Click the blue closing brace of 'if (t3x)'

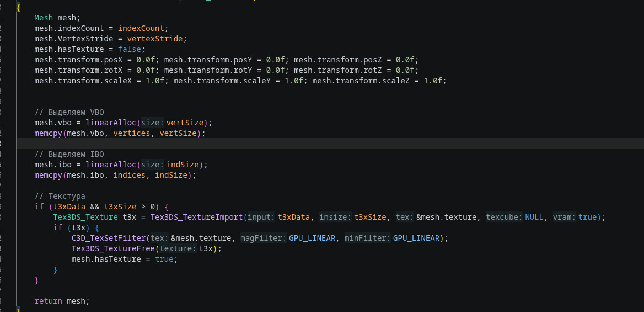coord(55,269)
